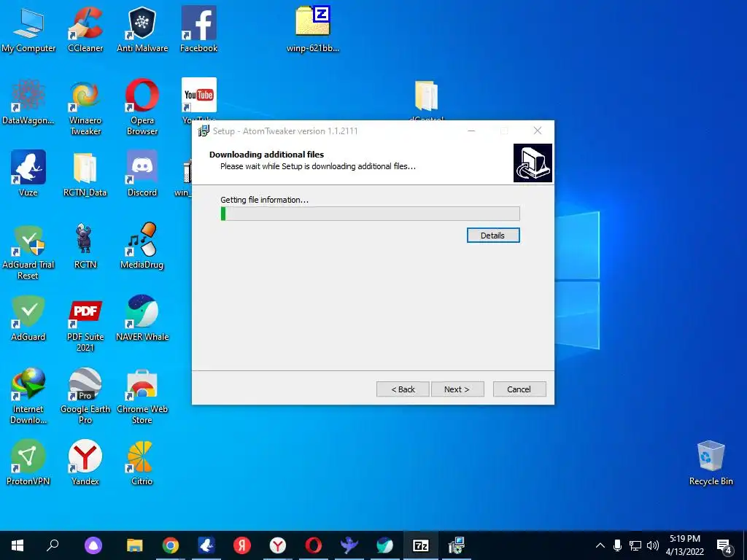Screen dimensions: 747x560
Task: Select the Internet Download Manager shortcut
Action: click(x=28, y=396)
